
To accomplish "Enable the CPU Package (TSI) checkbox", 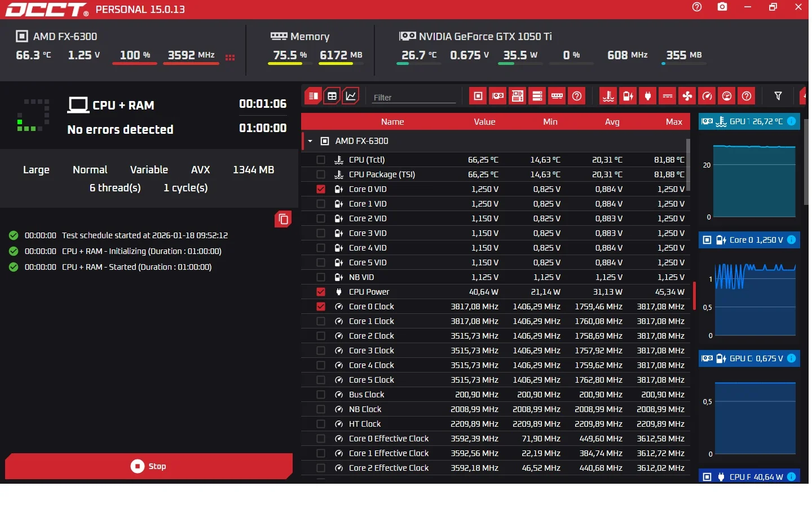I will [x=321, y=174].
